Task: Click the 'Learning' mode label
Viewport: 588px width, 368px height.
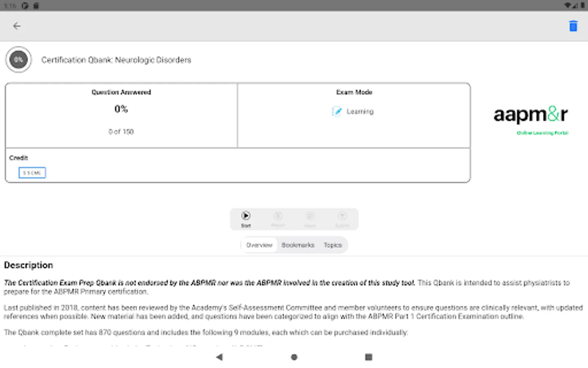Action: [360, 111]
